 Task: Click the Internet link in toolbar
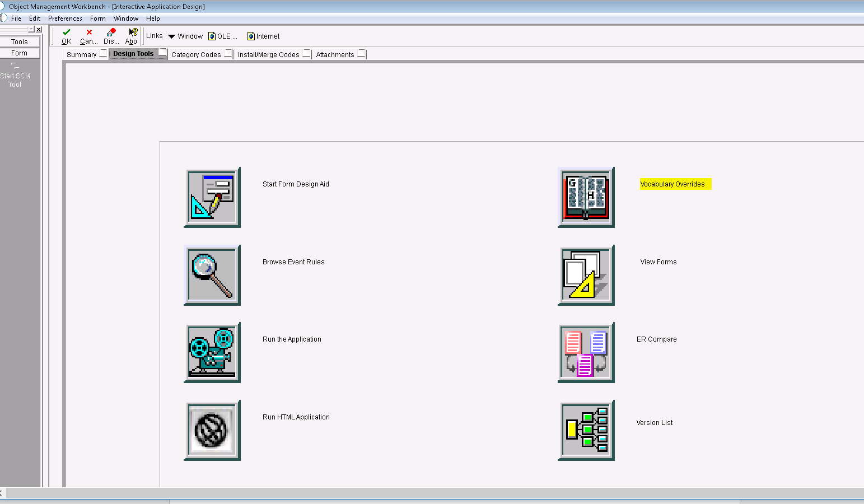[264, 36]
